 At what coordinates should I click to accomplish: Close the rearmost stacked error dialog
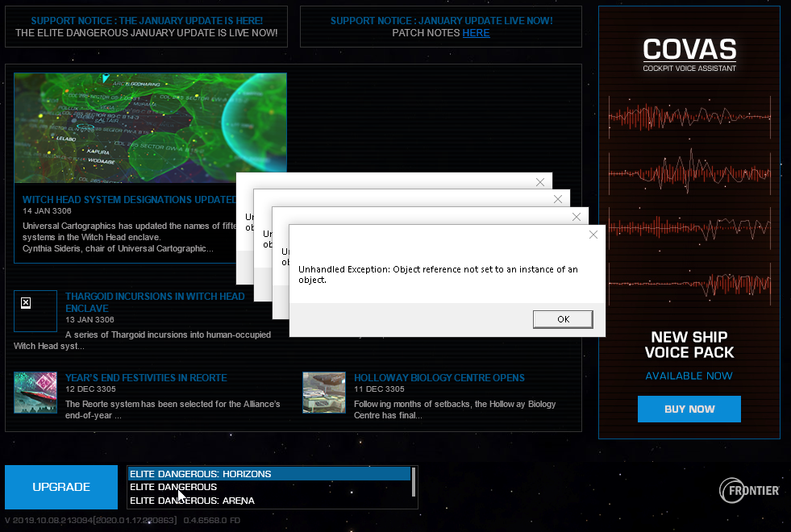(x=539, y=182)
